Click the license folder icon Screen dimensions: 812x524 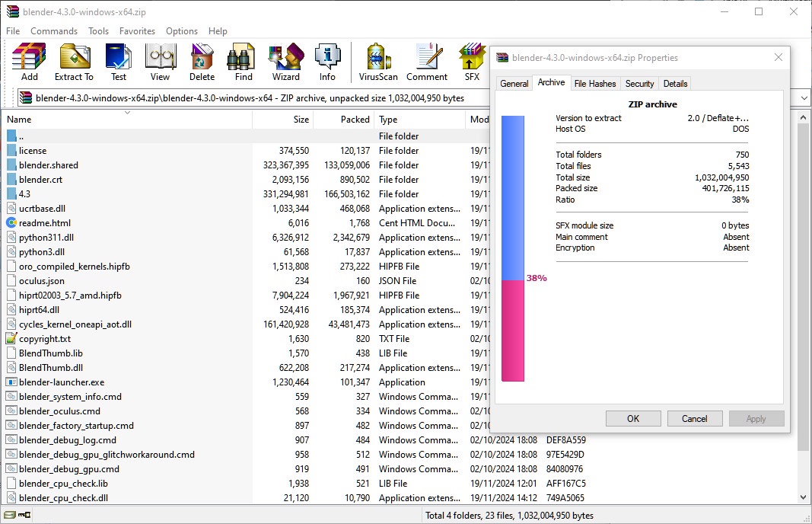tap(11, 151)
